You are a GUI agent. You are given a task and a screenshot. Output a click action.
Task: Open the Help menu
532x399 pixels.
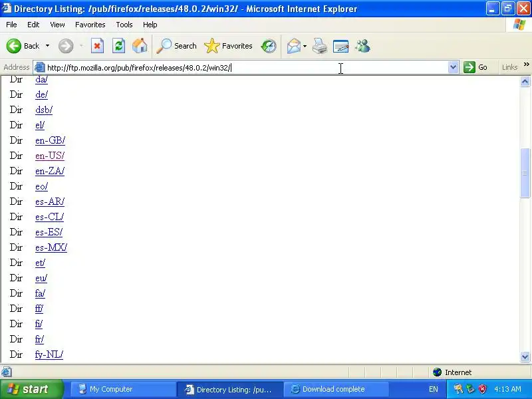tap(150, 25)
